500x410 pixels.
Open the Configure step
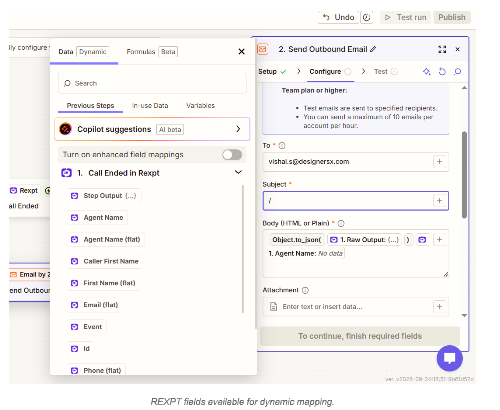[330, 72]
